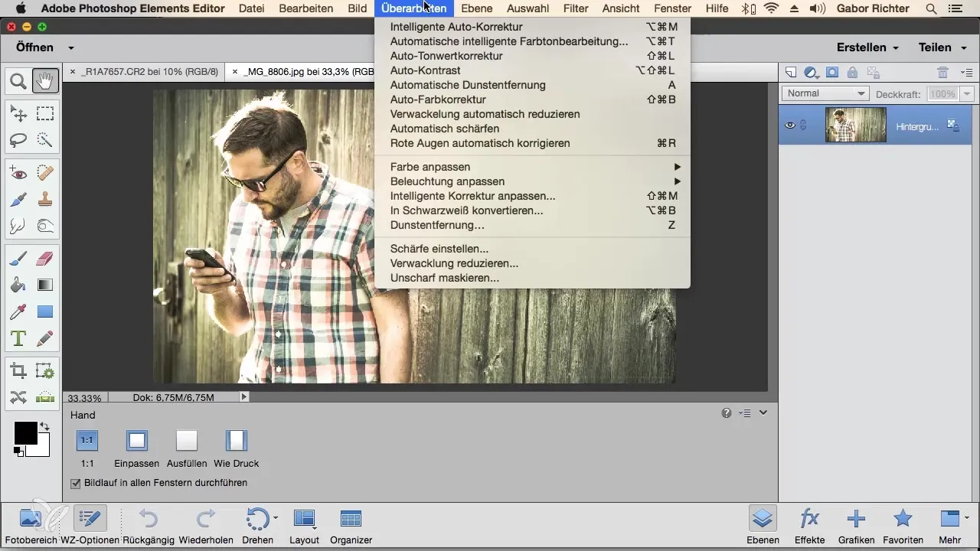The width and height of the screenshot is (980, 551).
Task: Toggle the link chain on Hintergrund layer
Action: point(803,126)
